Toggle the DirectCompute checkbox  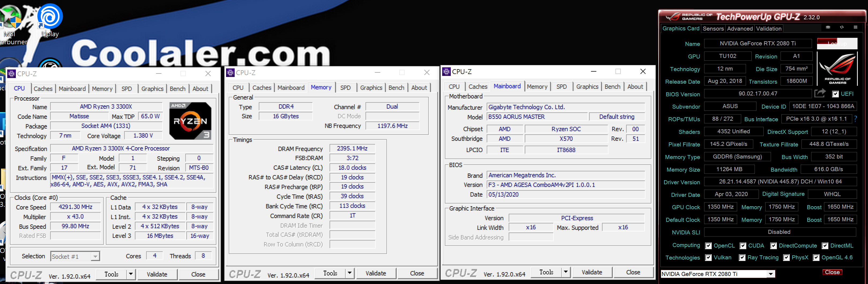tap(773, 246)
